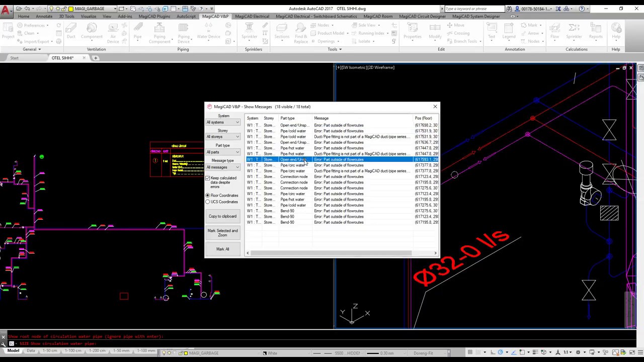Screen dimensions: 644x362
Task: Switch to the Annotate ribbon tab
Action: coord(44,16)
